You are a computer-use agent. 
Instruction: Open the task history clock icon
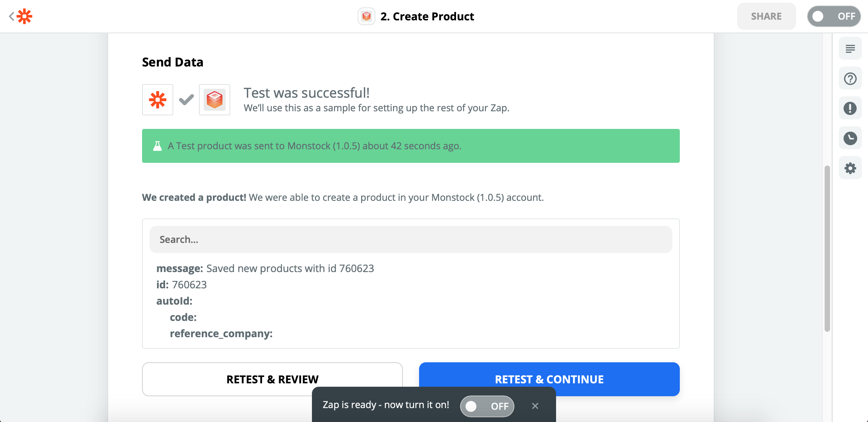[x=850, y=138]
